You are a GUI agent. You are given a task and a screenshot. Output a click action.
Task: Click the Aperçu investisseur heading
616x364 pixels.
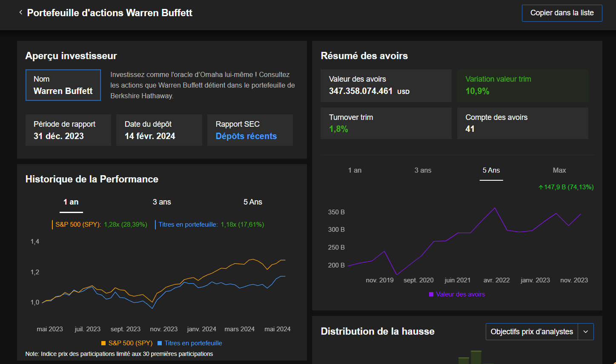click(x=71, y=56)
